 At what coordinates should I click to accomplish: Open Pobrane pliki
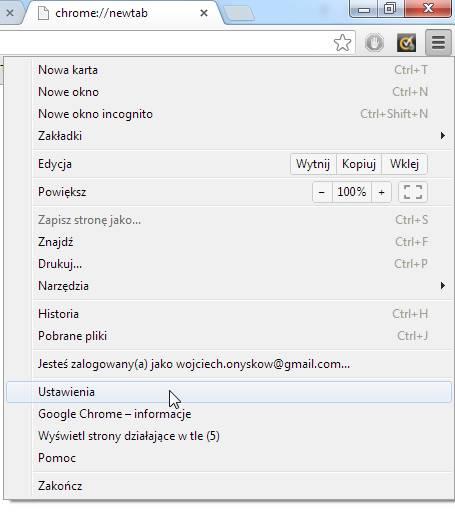(x=229, y=336)
